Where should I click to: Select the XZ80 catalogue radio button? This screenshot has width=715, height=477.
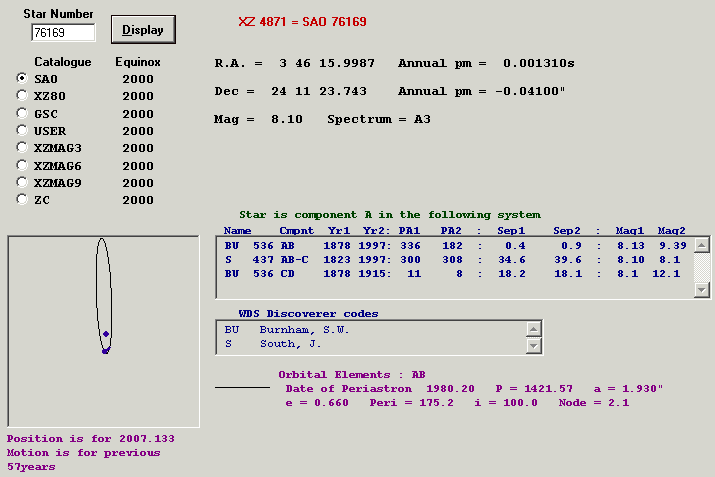click(21, 95)
